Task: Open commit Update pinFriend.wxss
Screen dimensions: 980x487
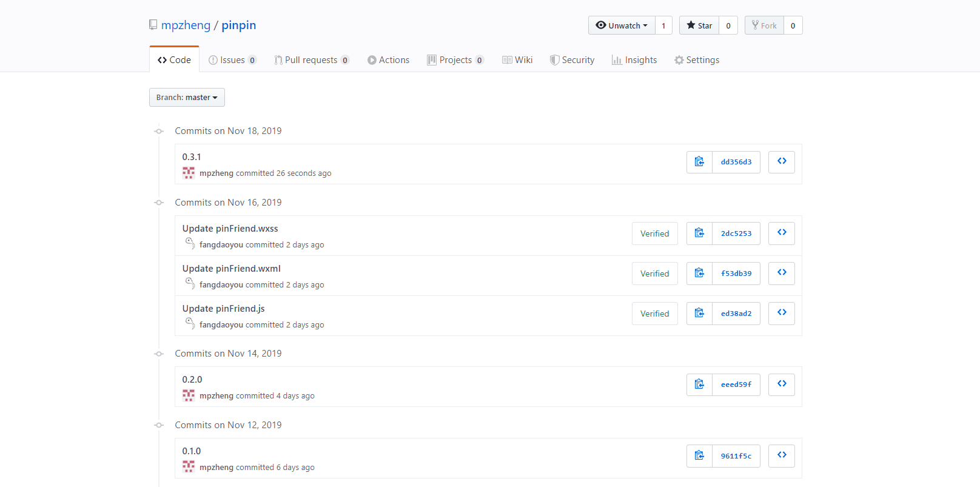Action: 230,229
